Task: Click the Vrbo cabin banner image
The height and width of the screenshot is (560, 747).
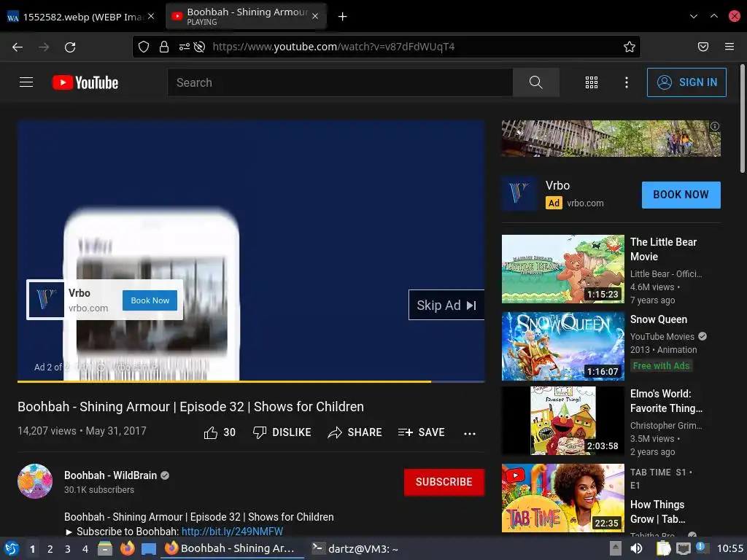Action: click(611, 138)
